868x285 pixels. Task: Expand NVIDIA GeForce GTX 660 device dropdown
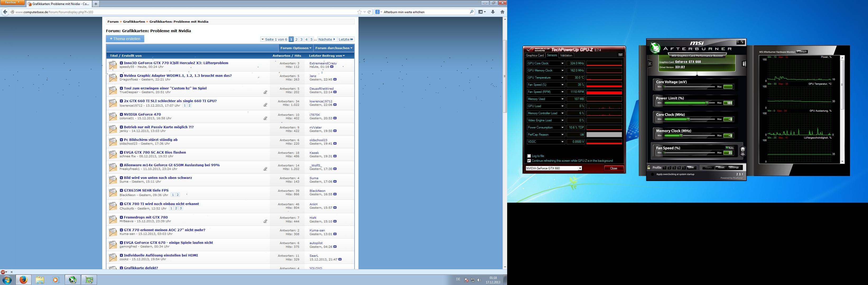(580, 168)
